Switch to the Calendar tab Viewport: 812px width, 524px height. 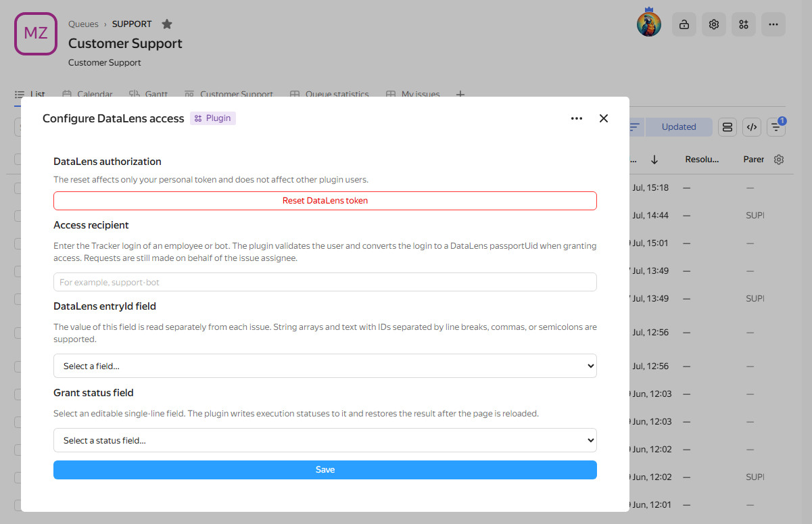tap(88, 95)
